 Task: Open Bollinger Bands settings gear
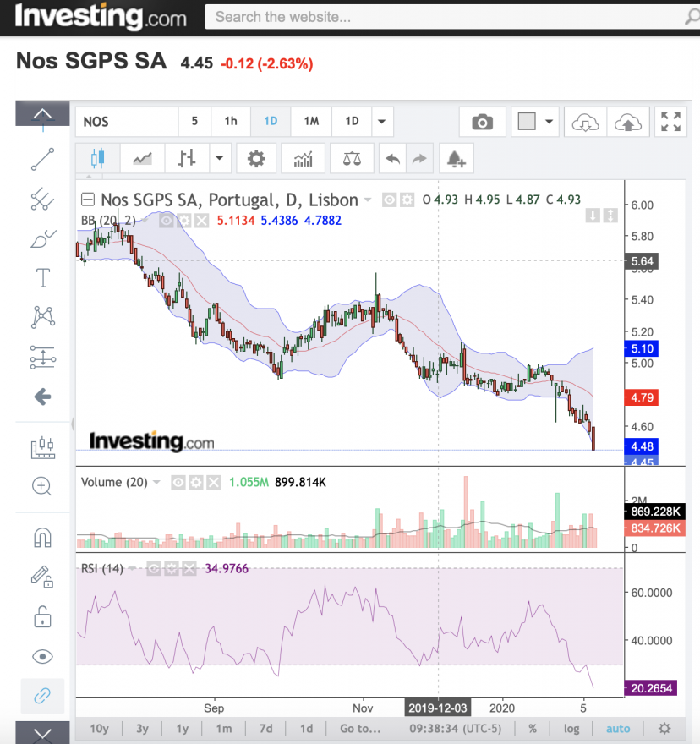184,221
